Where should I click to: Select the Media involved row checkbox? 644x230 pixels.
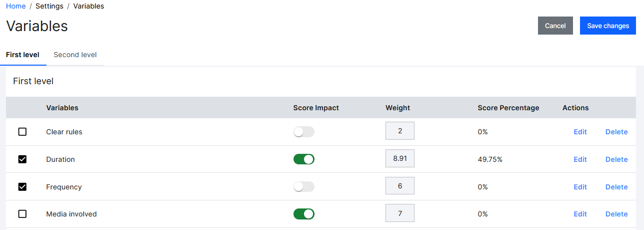22,214
